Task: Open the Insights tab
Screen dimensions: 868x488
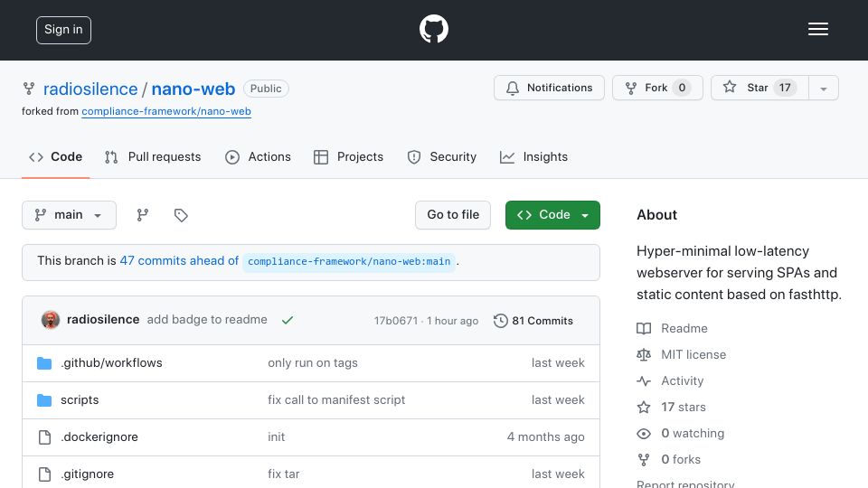Action: (533, 157)
